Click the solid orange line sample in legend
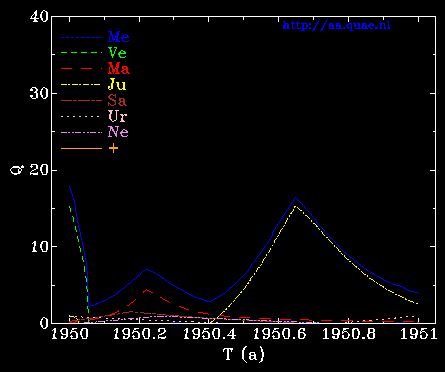Viewport: 445px width, 372px height. pyautogui.click(x=81, y=148)
